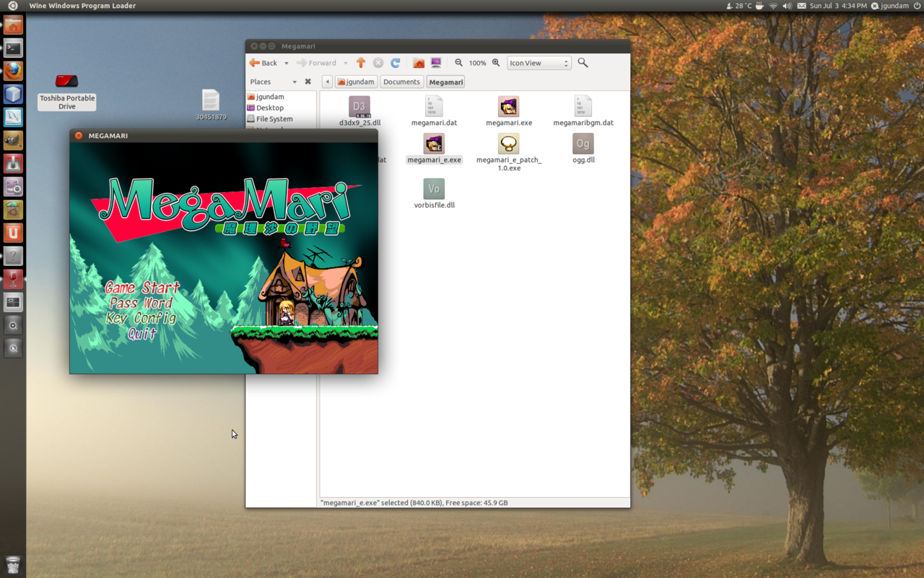The image size is (924, 578).
Task: Open the VirtualBox cube launcher icon
Action: [x=13, y=94]
